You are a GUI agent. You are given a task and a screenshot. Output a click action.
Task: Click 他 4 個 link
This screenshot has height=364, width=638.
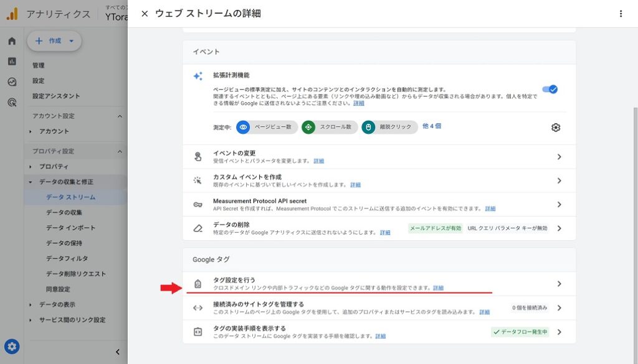click(x=431, y=126)
